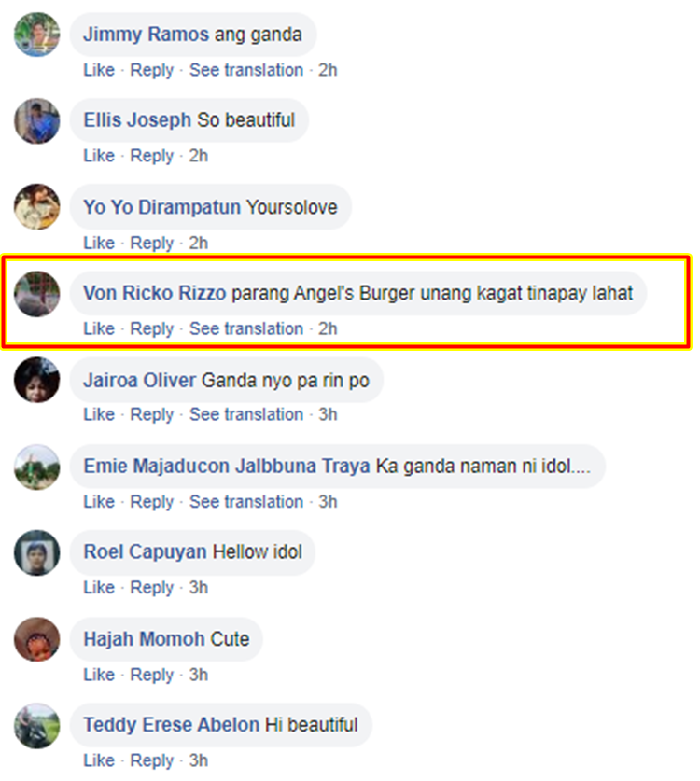
Task: Click Yo Yo Dirampatun's avatar
Action: click(x=37, y=207)
